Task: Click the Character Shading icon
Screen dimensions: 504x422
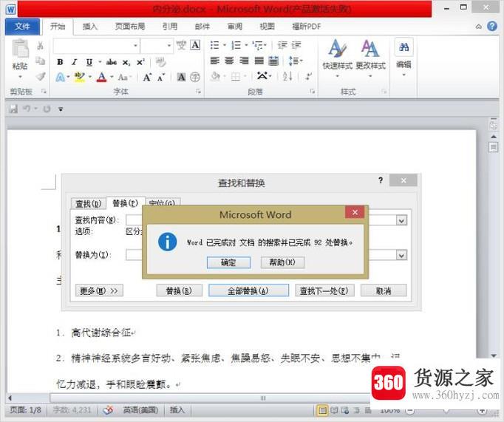Action: (181, 77)
